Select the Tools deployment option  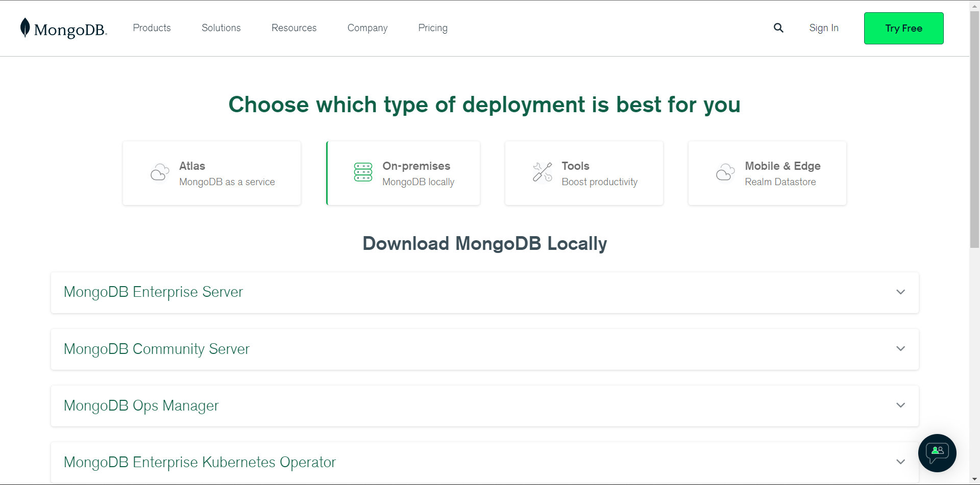[583, 173]
